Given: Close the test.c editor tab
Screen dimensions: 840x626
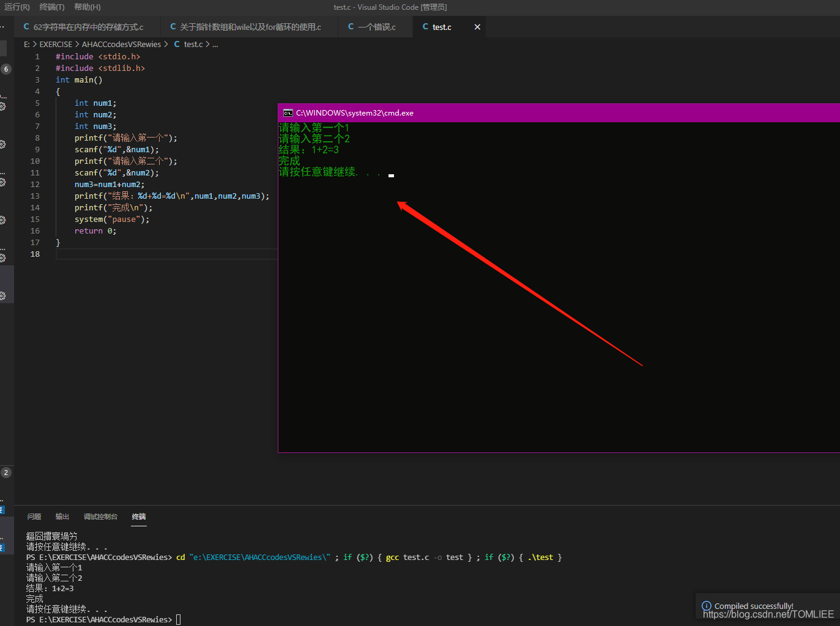Looking at the screenshot, I should pyautogui.click(x=477, y=27).
